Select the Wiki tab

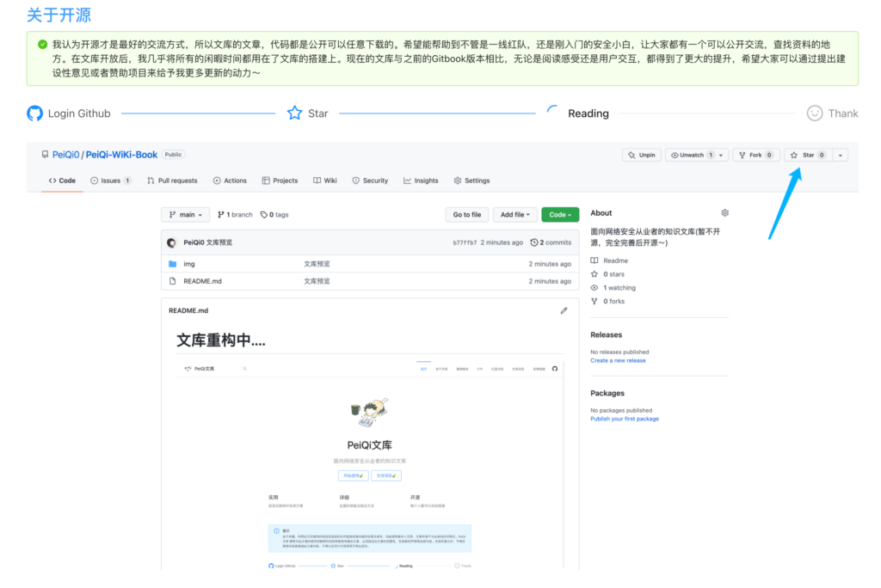(325, 181)
